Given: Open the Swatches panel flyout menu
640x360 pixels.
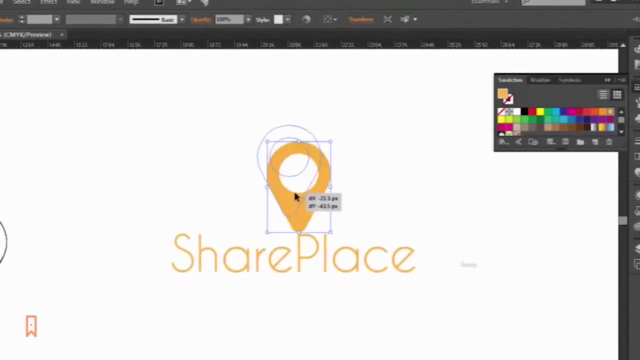Looking at the screenshot, I should tap(622, 80).
